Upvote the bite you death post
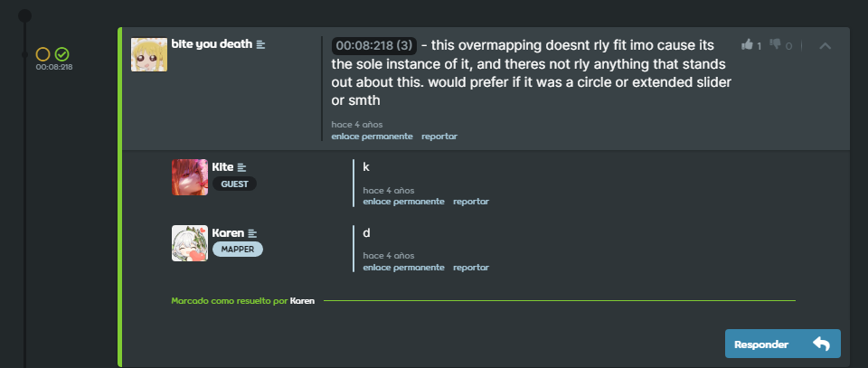Screen dimensions: 868x368 tap(751, 45)
